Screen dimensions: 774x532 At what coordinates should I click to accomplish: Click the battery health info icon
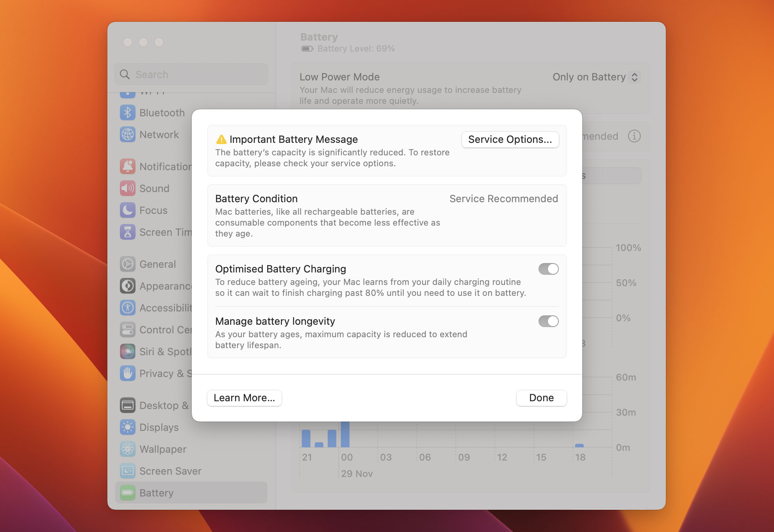coord(634,136)
